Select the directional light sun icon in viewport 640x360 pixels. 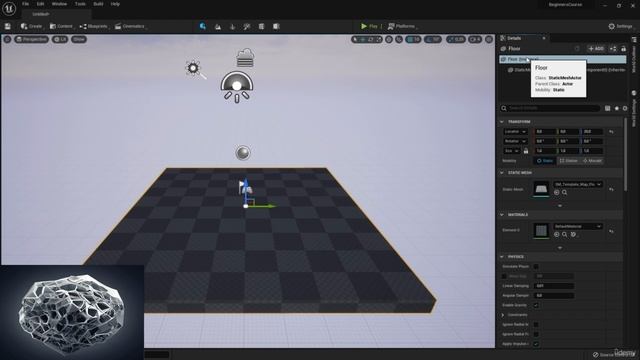193,68
